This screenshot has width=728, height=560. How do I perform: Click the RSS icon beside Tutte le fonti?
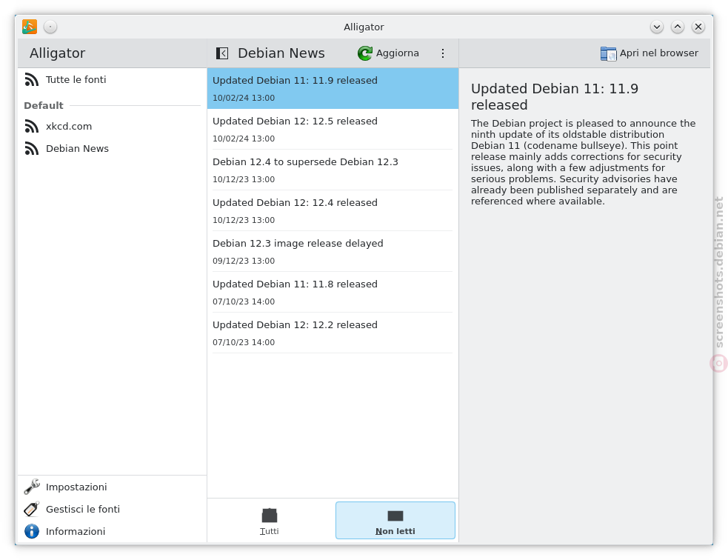(32, 80)
